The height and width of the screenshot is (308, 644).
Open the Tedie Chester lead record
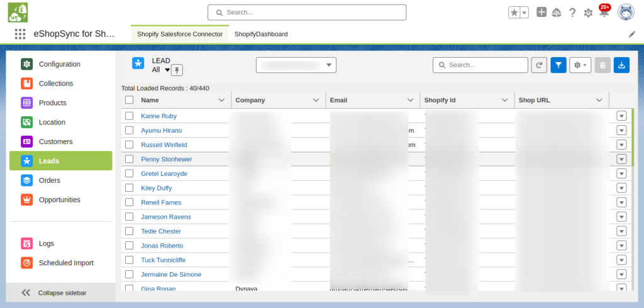tap(161, 231)
